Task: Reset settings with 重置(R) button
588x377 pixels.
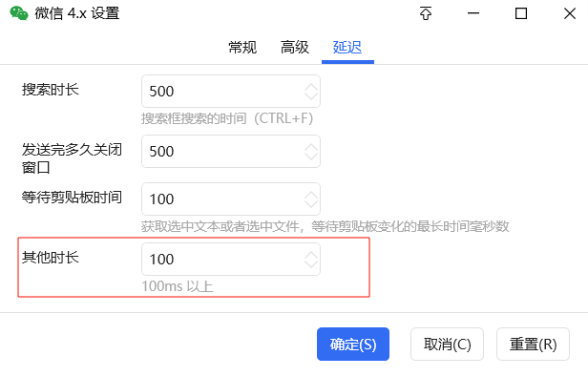Action: tap(533, 344)
